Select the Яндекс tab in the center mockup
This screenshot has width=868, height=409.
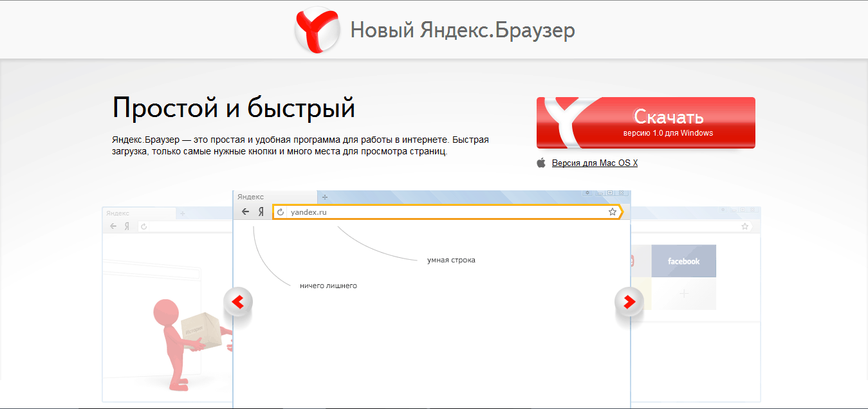click(275, 197)
